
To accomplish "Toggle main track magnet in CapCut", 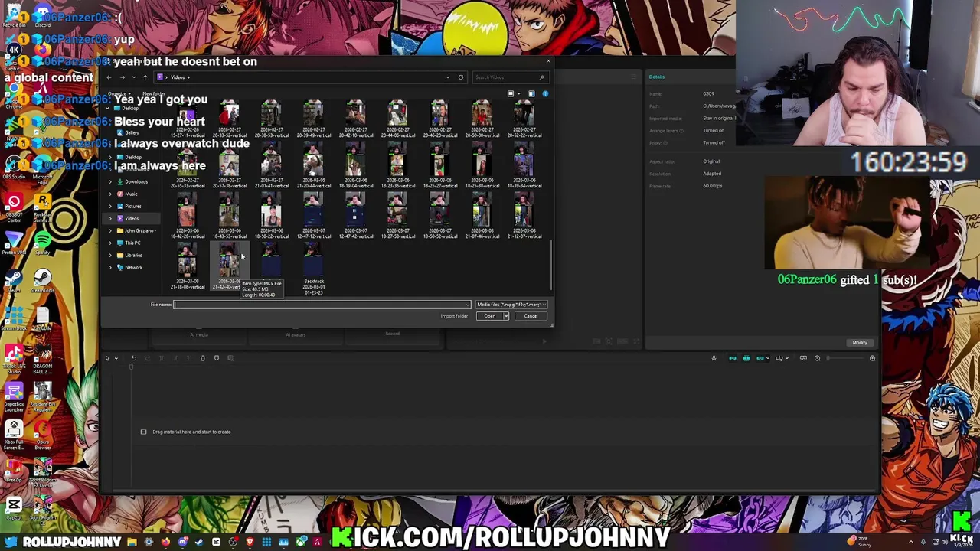I will pos(733,358).
